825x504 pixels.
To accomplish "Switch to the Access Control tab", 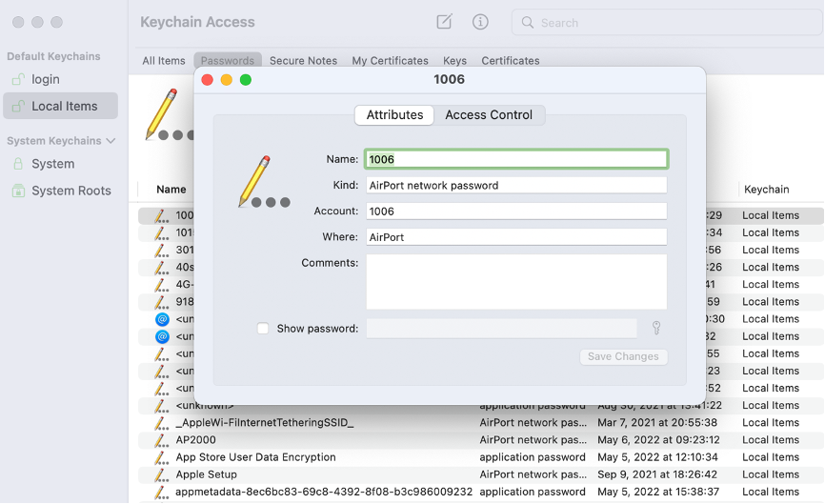I will [x=489, y=114].
